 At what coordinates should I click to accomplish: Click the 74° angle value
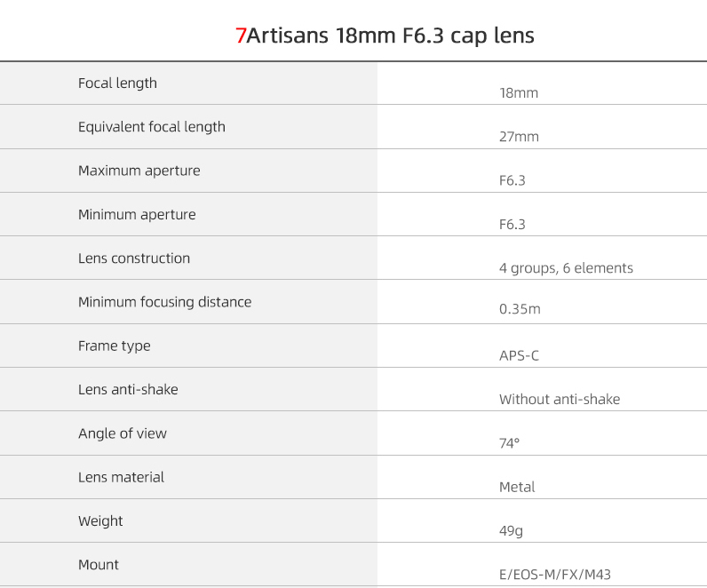pos(509,443)
